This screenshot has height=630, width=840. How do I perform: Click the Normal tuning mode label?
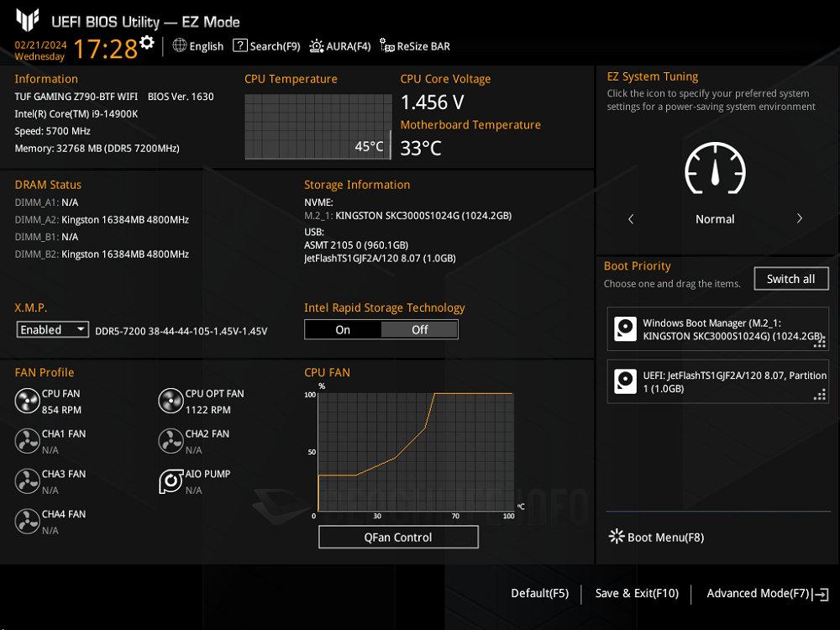tap(715, 218)
